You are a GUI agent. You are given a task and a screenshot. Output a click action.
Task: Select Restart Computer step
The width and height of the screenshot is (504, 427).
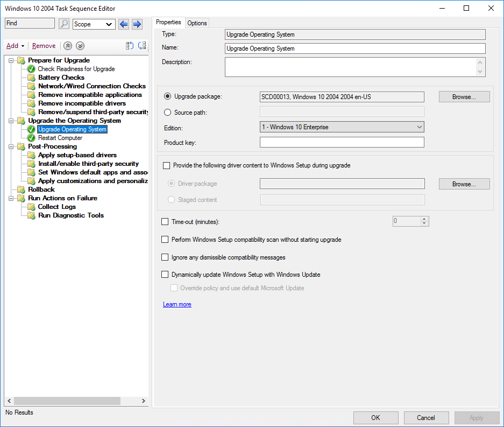[60, 138]
